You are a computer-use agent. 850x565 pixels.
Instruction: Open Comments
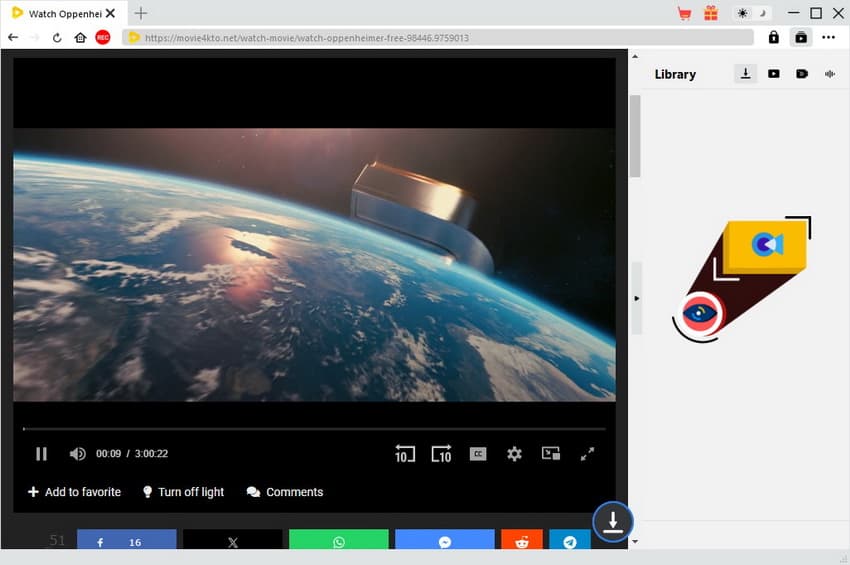click(x=285, y=492)
